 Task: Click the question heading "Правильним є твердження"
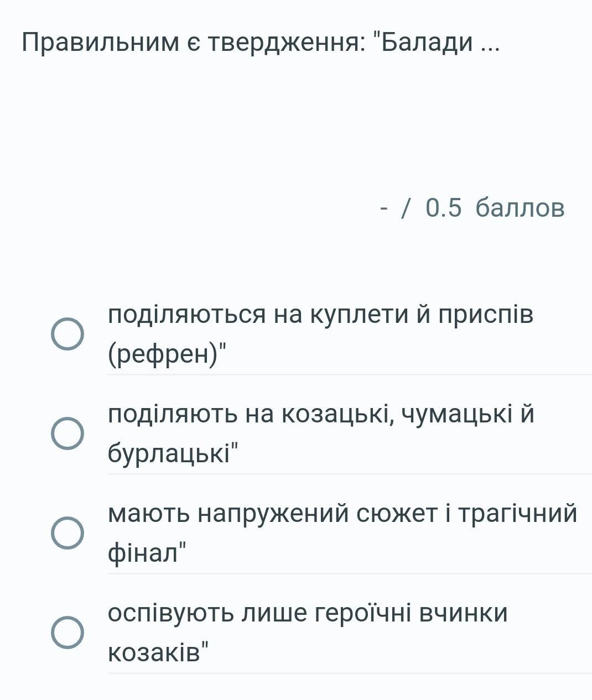click(193, 42)
